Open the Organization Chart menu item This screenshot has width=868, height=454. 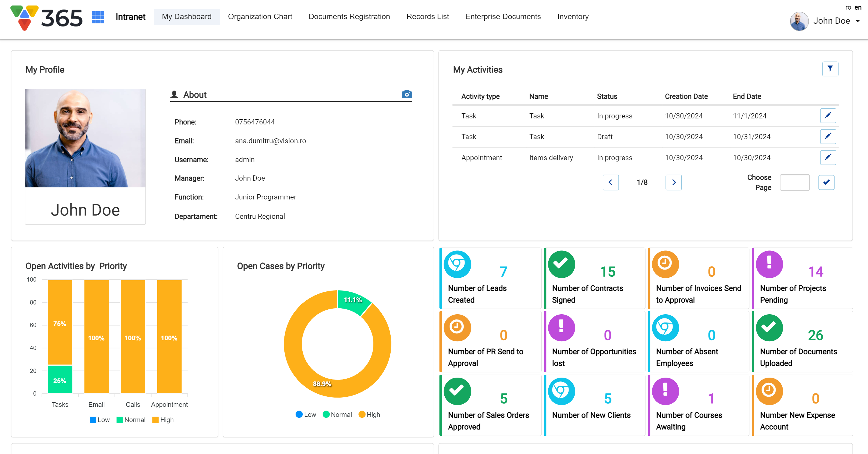pyautogui.click(x=260, y=16)
